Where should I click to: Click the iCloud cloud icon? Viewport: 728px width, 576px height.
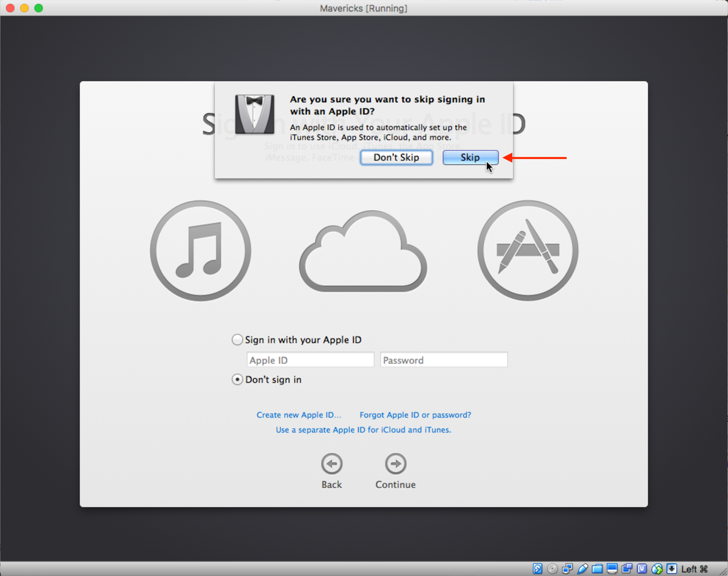click(x=363, y=251)
